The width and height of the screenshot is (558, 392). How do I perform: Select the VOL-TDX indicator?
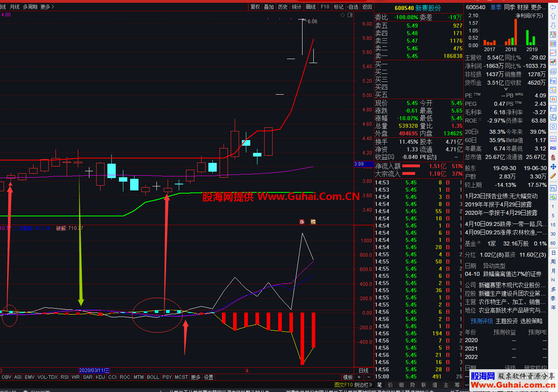click(x=47, y=377)
